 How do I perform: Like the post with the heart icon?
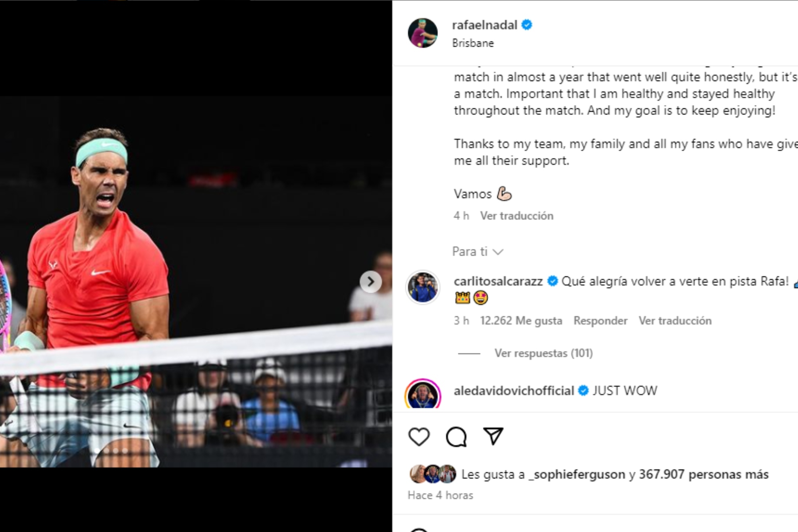(x=419, y=437)
